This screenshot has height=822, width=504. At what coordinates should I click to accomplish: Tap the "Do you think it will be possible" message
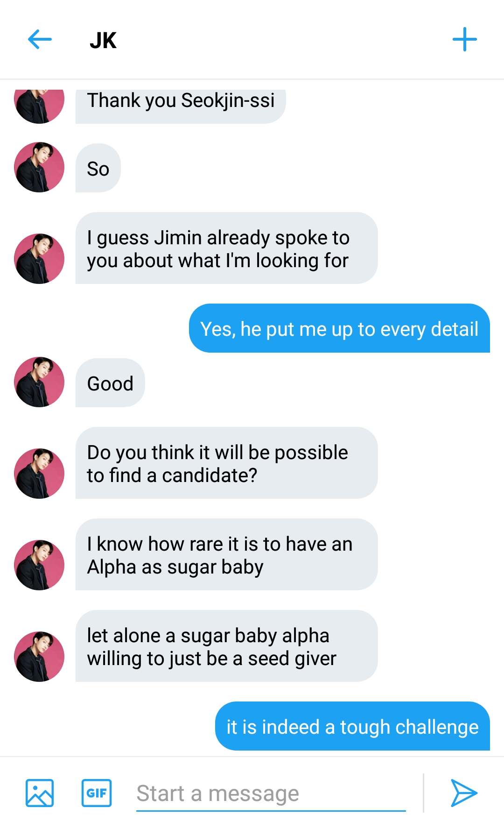tap(226, 463)
